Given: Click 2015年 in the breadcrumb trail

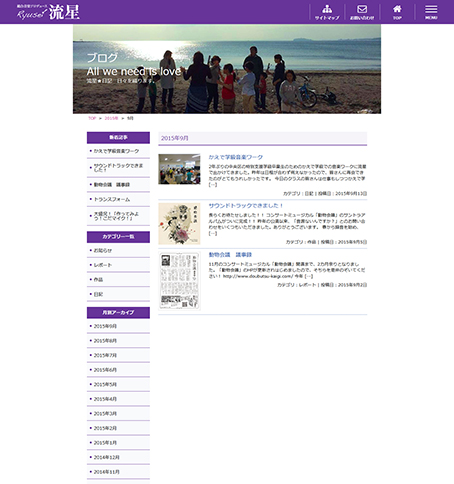Looking at the screenshot, I should [111, 118].
